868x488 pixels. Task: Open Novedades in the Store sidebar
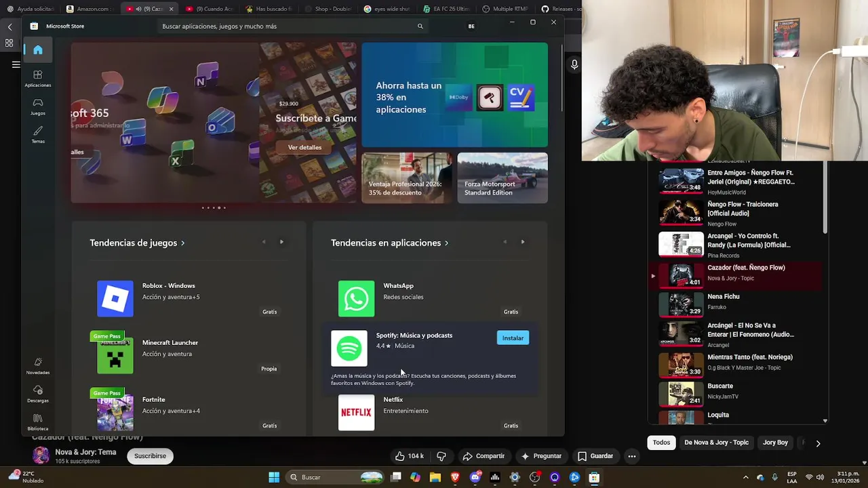click(38, 366)
